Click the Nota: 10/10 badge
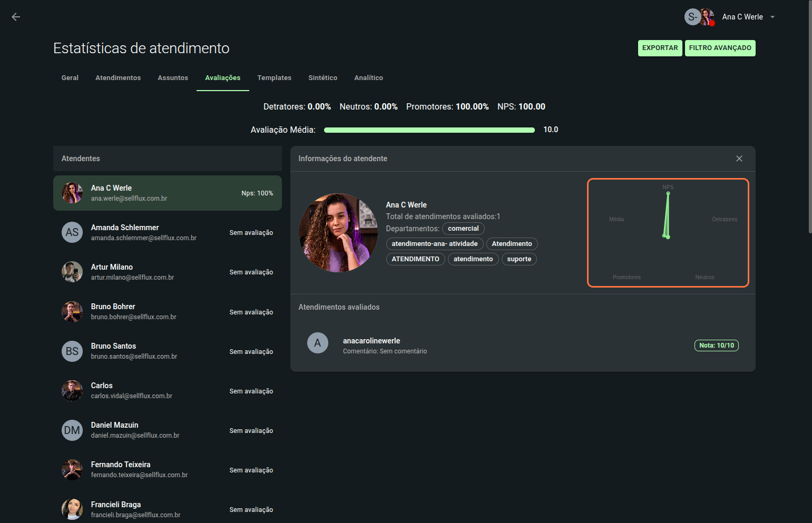 point(716,346)
